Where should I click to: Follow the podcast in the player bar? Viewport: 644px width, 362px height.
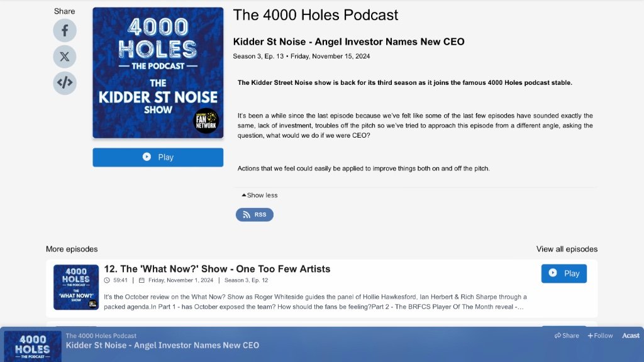click(x=600, y=336)
